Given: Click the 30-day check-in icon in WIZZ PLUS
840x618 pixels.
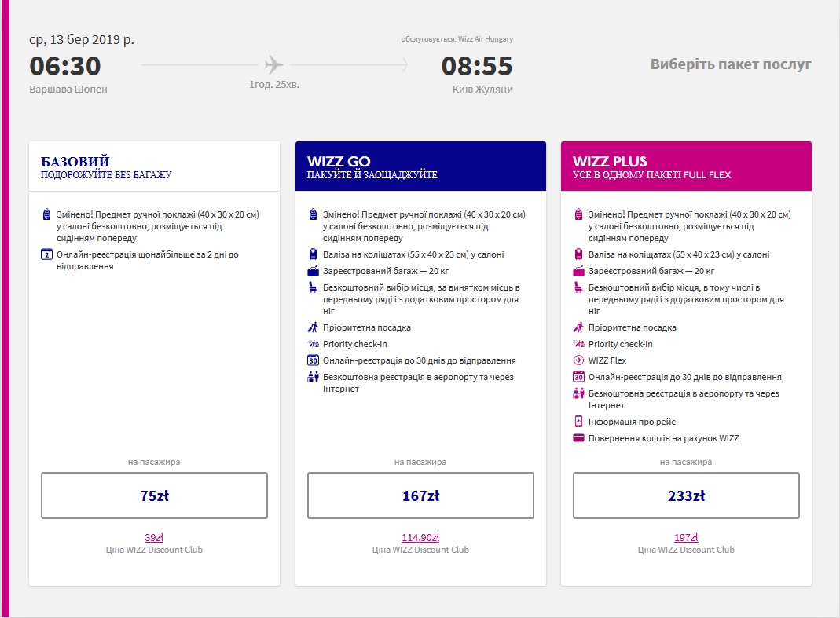Looking at the screenshot, I should point(579,377).
